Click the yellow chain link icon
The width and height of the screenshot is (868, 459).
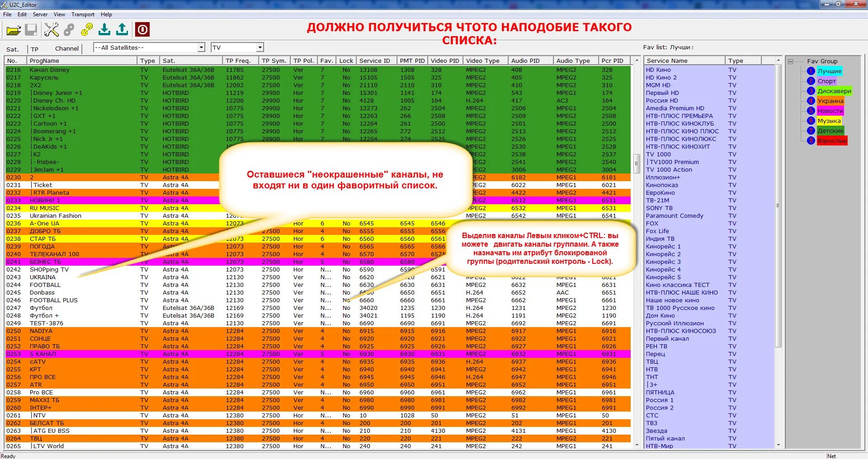point(86,30)
